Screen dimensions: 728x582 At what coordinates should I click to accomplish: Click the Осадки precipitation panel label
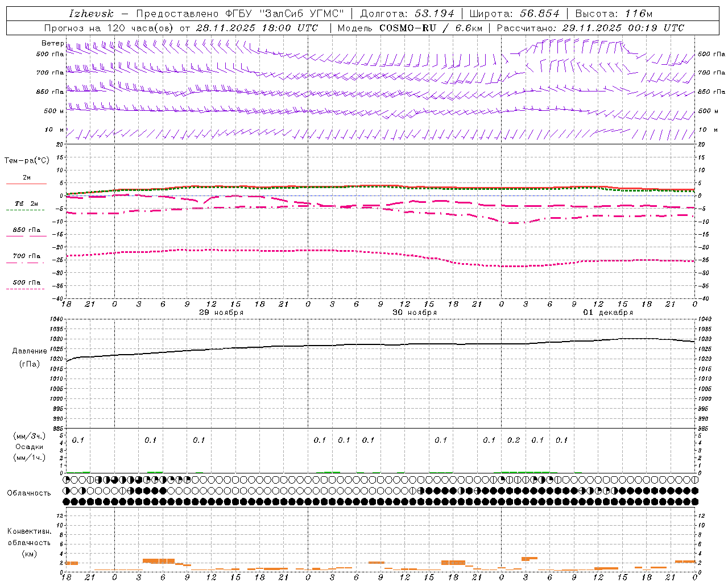point(30,447)
